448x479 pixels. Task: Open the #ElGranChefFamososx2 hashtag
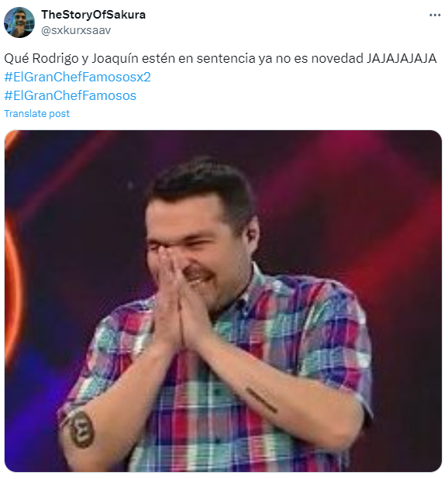tap(78, 77)
